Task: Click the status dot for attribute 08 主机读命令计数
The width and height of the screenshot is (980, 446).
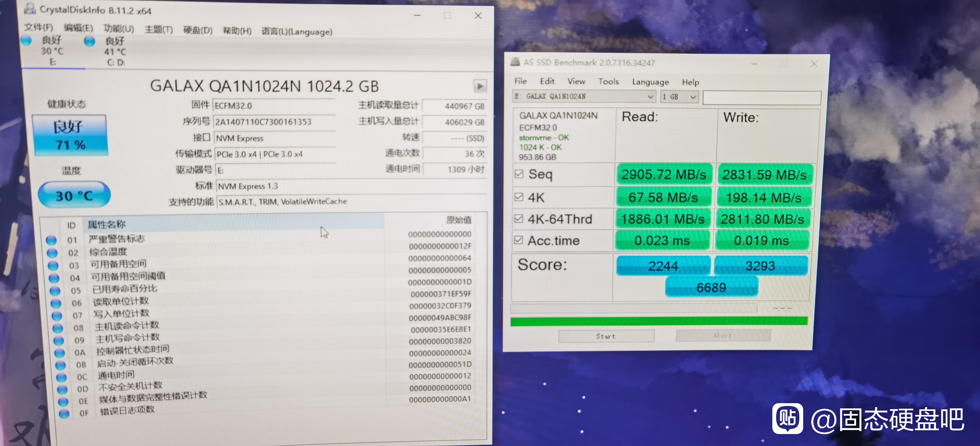Action: pos(58,329)
